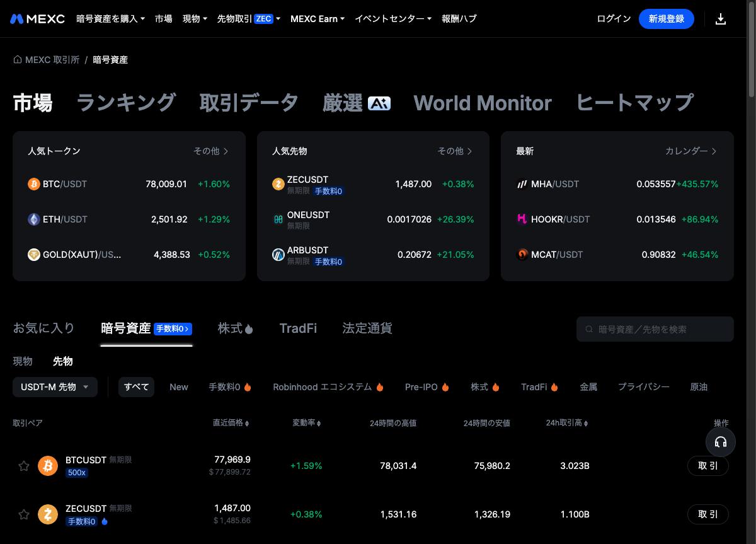The width and height of the screenshot is (756, 544).
Task: Switch to 法定通貨 tab
Action: coord(367,328)
